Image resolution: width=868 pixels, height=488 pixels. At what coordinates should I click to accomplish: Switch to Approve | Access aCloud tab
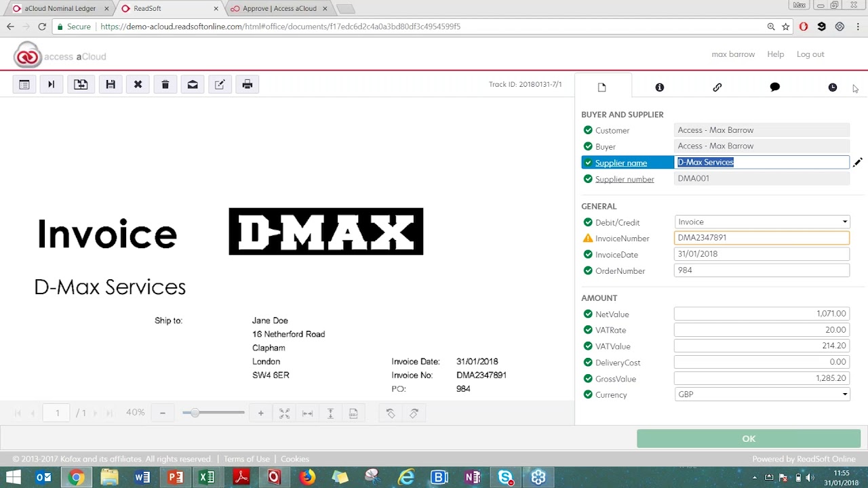tap(280, 9)
